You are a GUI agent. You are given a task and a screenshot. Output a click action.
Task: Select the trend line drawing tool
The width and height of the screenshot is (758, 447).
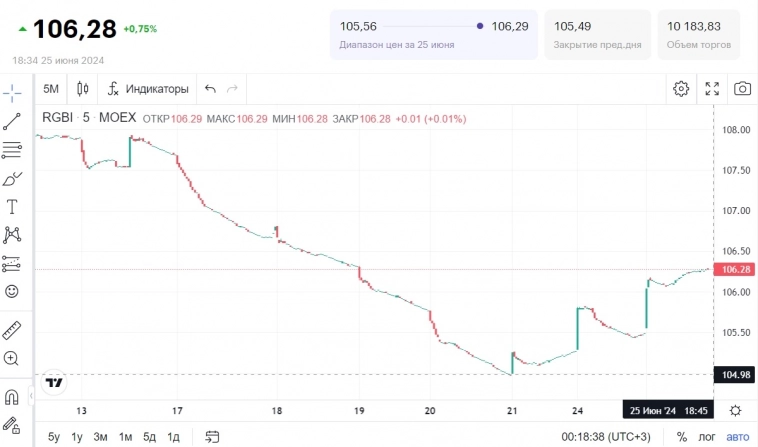click(12, 122)
